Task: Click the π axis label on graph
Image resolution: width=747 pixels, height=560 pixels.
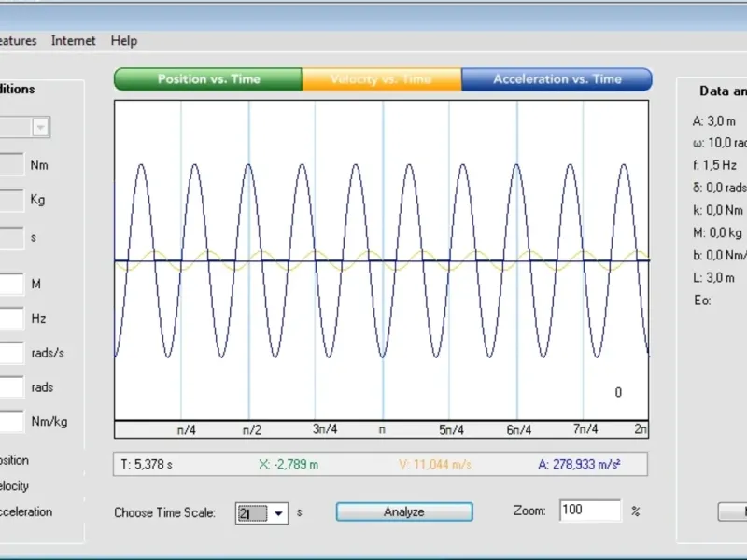Action: [382, 429]
